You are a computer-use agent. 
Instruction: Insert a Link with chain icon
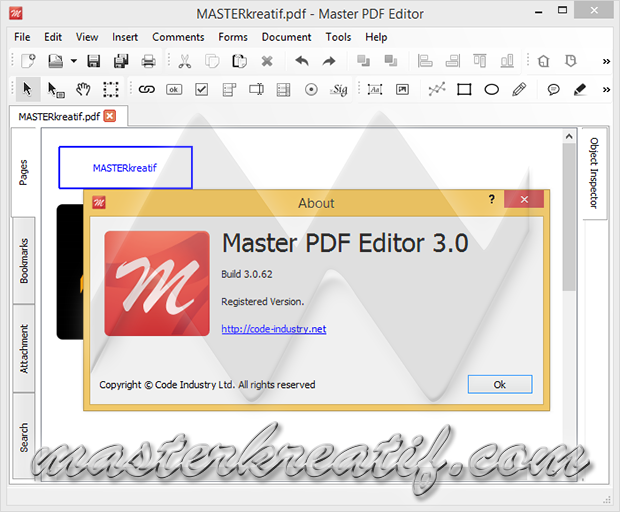point(147,90)
